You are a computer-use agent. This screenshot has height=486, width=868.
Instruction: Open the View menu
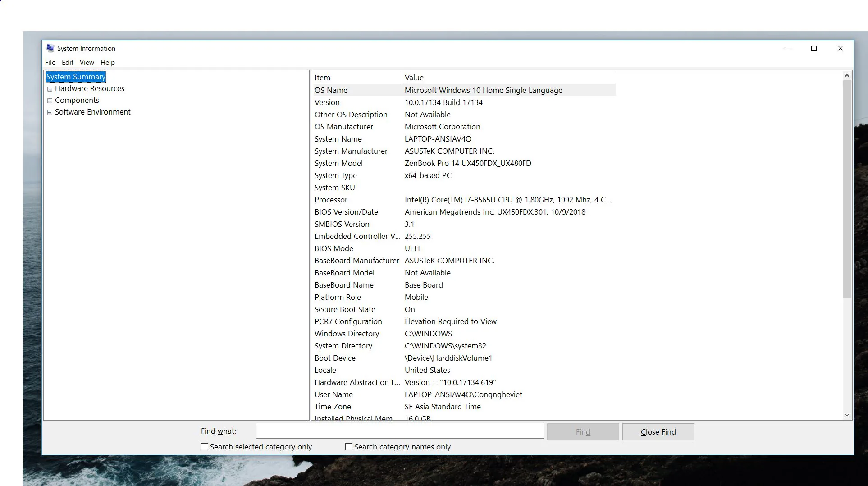87,63
